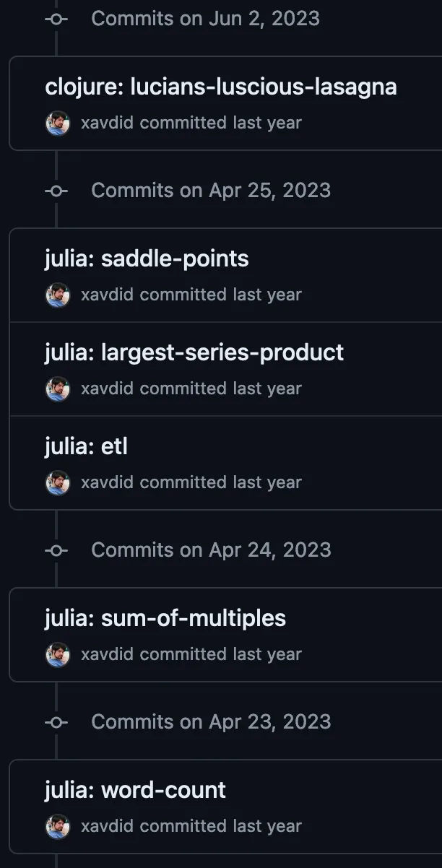Click xavdid author name under word-count commit
Image resolution: width=442 pixels, height=868 pixels.
(107, 826)
